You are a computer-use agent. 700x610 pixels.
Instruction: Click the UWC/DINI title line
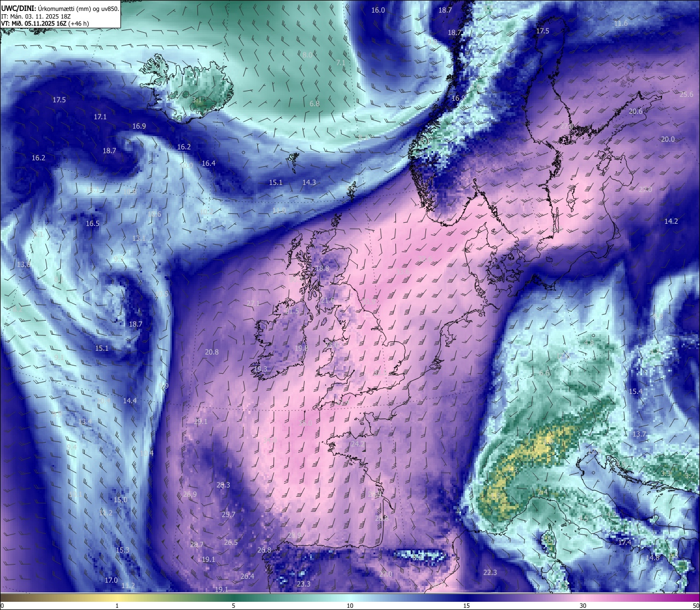click(x=59, y=9)
